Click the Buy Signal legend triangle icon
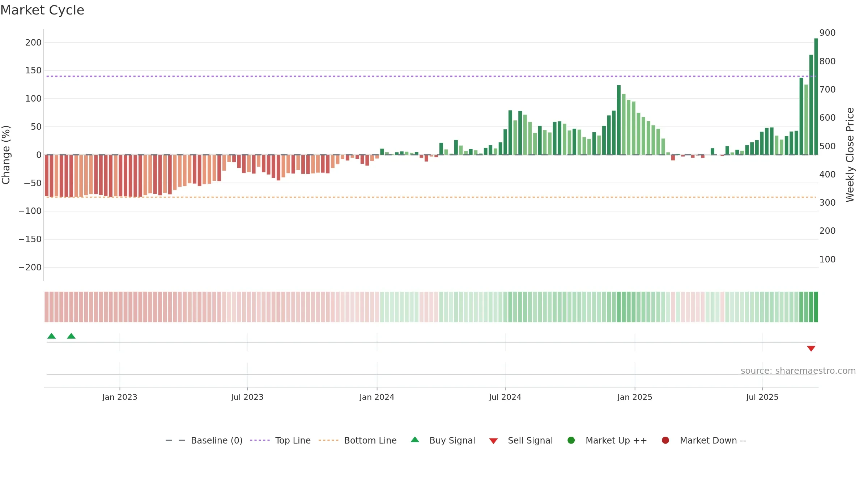 pos(415,440)
